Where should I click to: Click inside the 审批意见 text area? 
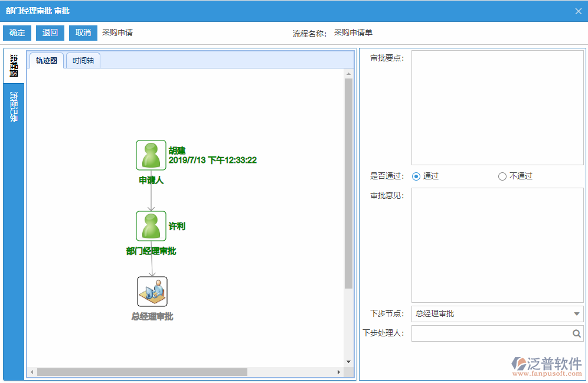click(x=498, y=245)
